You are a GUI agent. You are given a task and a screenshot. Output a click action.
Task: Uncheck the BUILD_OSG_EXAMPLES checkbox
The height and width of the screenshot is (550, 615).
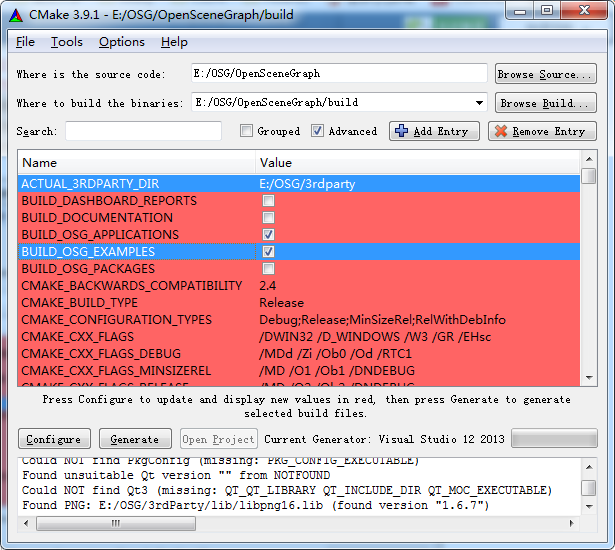tap(268, 252)
